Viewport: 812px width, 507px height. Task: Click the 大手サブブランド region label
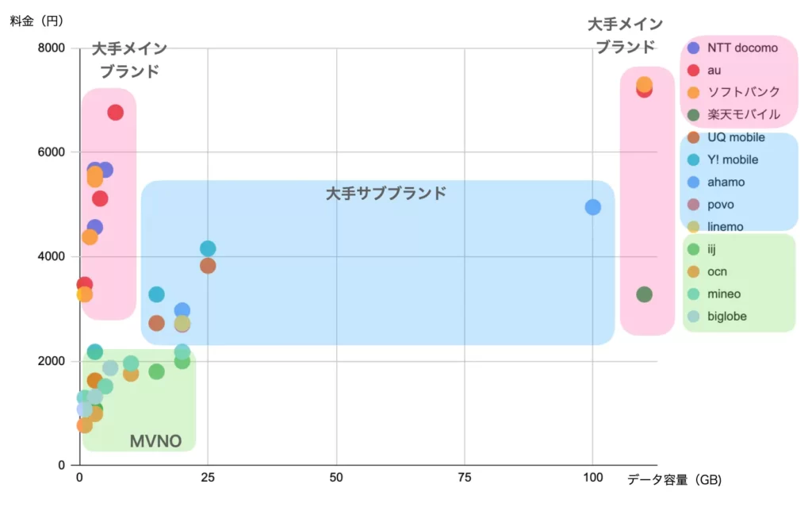[386, 193]
